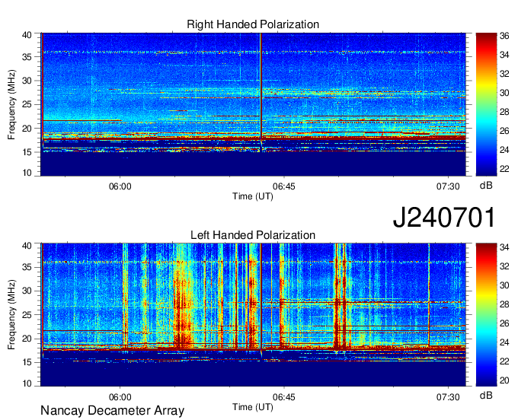This screenshot has width=518, height=420.
Task: Click the 28 value on the right-handed color scale
Action: pyautogui.click(x=504, y=112)
